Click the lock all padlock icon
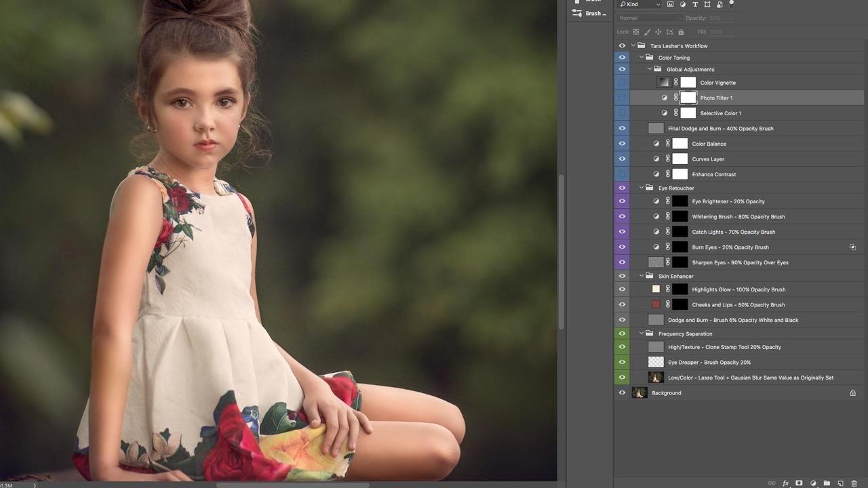This screenshot has height=488, width=868. [x=682, y=32]
